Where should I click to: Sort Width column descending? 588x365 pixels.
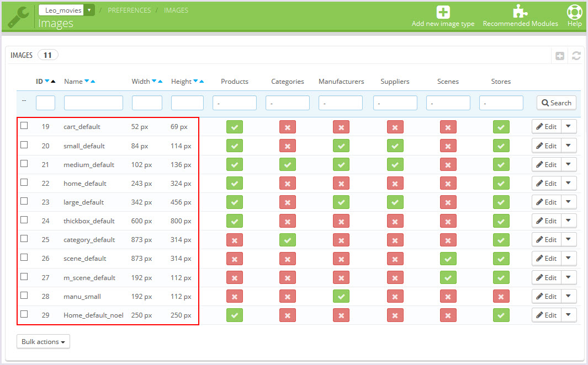pos(153,81)
